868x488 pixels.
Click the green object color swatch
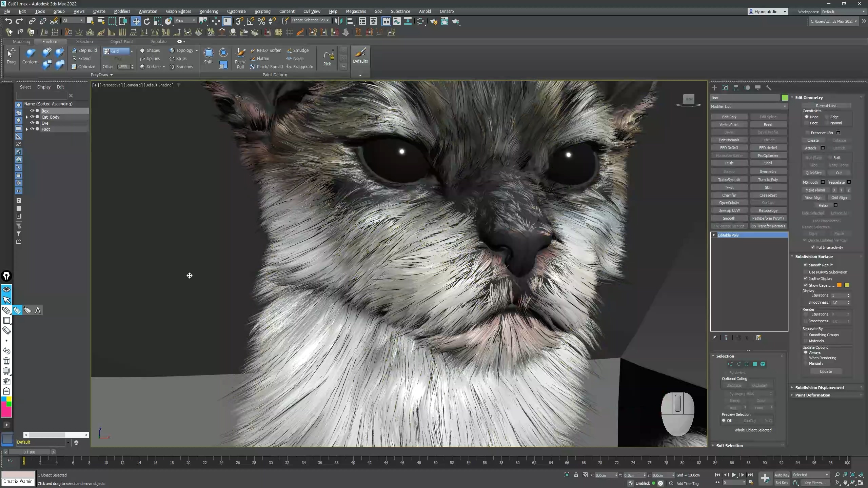pyautogui.click(x=785, y=98)
